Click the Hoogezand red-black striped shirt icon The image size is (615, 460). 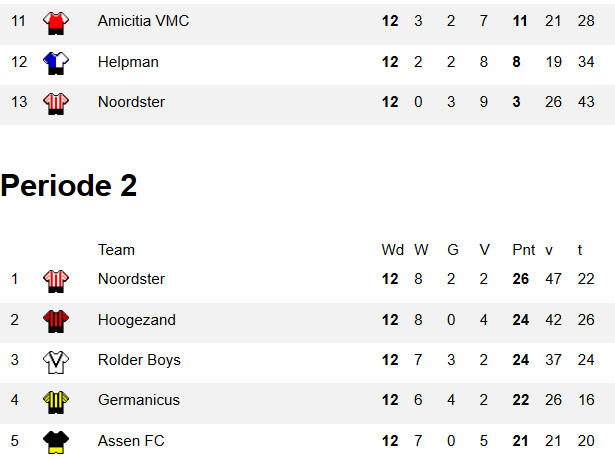click(x=56, y=321)
